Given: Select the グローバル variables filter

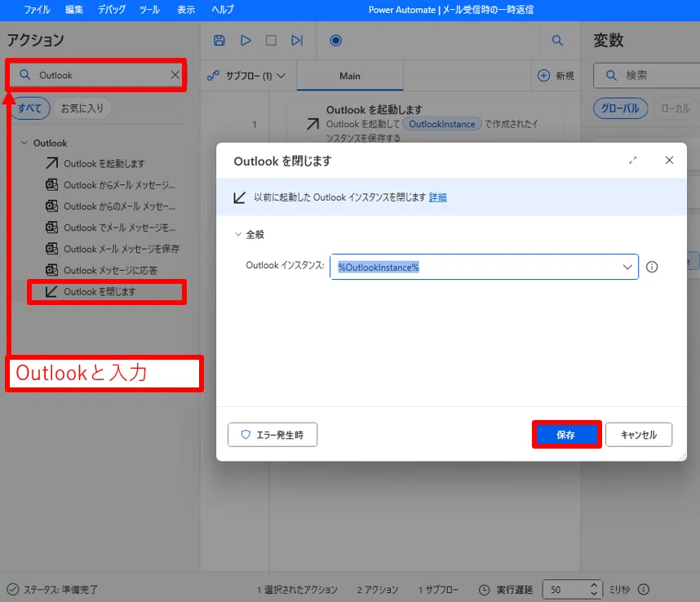Looking at the screenshot, I should [620, 108].
